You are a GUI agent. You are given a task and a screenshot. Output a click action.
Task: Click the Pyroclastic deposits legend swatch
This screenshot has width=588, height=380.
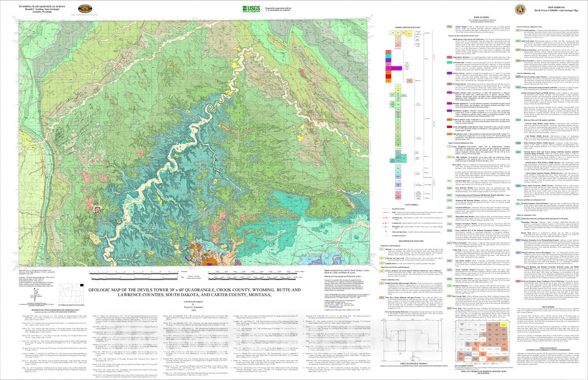click(x=449, y=84)
